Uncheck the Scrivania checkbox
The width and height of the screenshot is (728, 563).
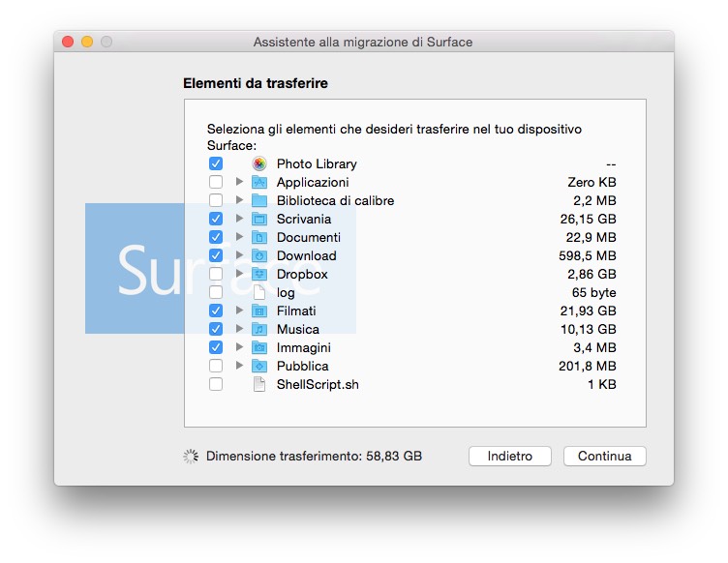tap(216, 219)
